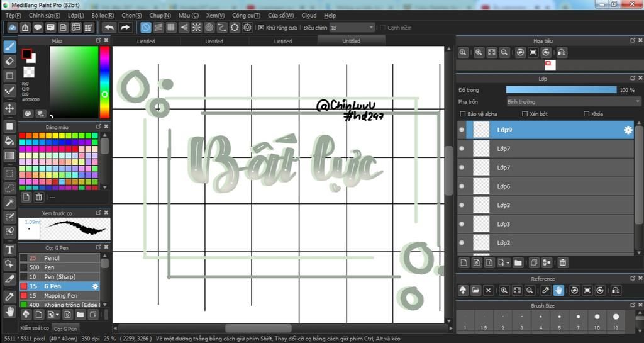Click the Navigator canvas thumbnail preview

tap(550, 65)
